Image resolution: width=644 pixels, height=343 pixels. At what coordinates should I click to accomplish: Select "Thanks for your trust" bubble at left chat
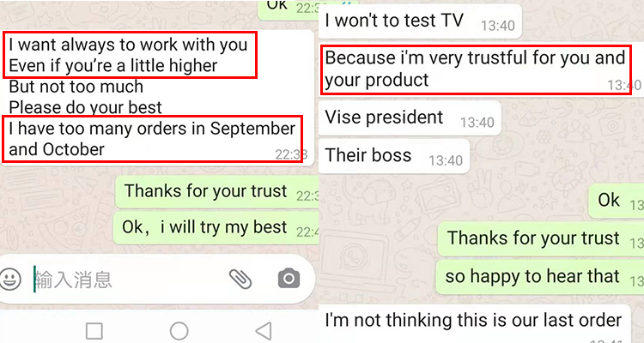217,191
